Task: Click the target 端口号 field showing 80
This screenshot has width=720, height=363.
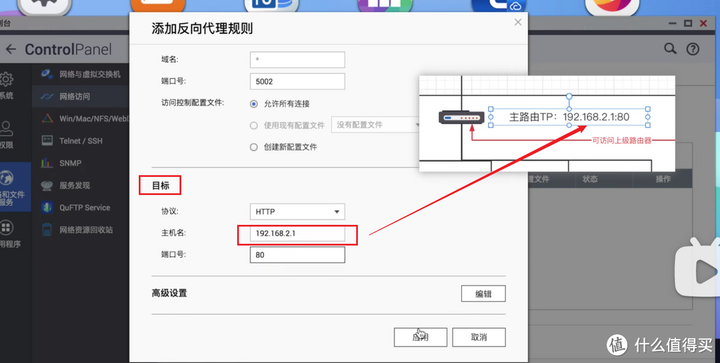Action: click(x=298, y=255)
